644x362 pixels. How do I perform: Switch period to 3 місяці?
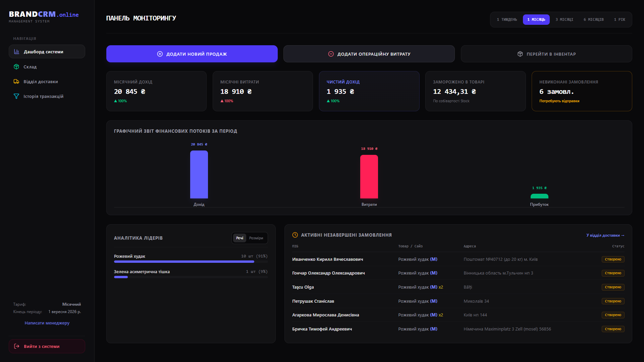(565, 19)
